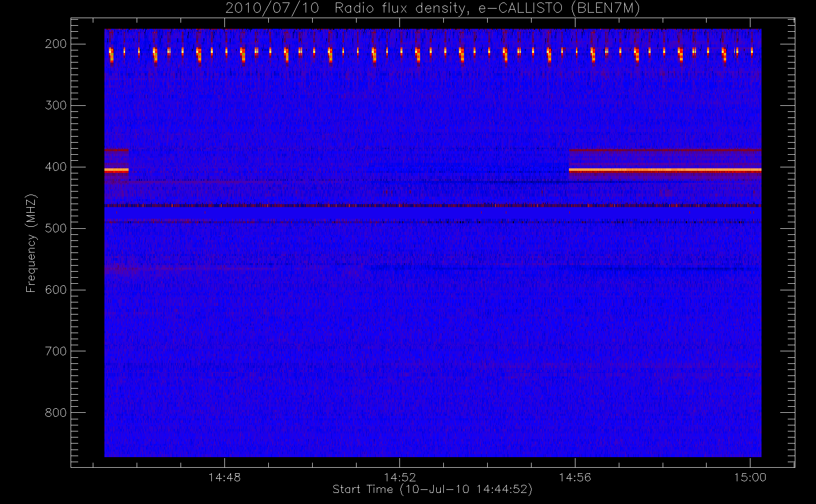Click the 200 frequency tick label
Image resolution: width=816 pixels, height=504 pixels.
tap(56, 44)
